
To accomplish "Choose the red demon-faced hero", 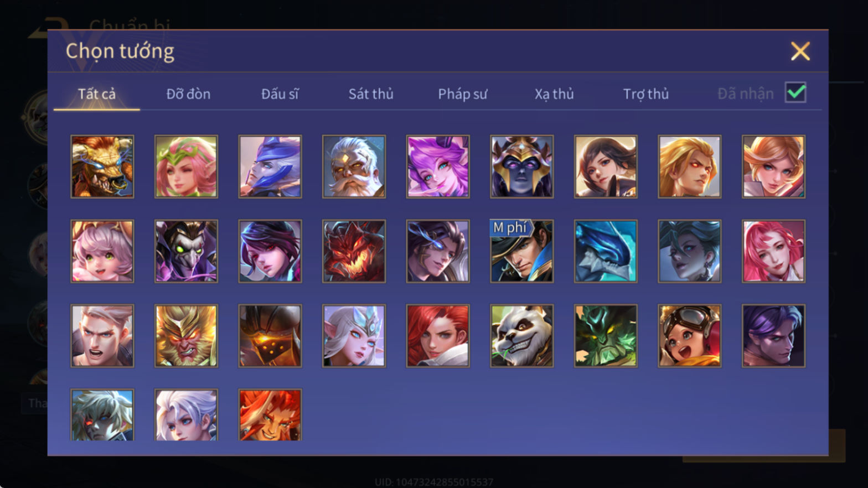I will pyautogui.click(x=354, y=251).
